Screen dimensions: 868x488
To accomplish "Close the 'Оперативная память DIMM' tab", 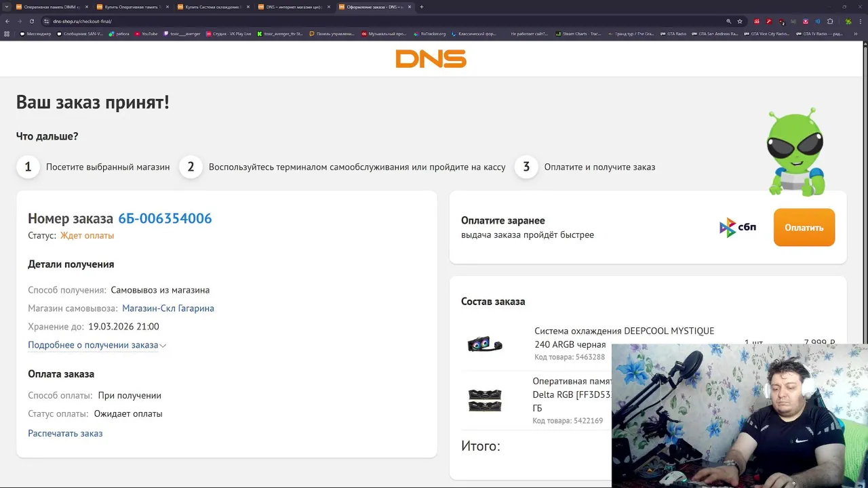I will click(85, 7).
